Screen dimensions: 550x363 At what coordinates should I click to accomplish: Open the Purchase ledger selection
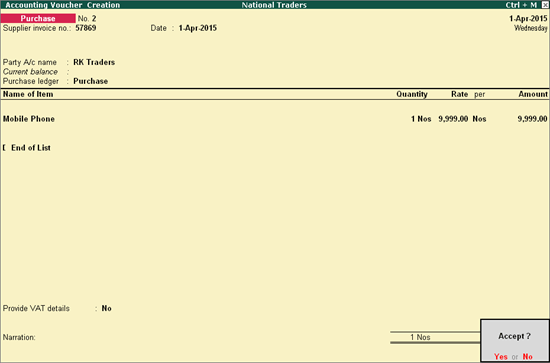(x=90, y=81)
